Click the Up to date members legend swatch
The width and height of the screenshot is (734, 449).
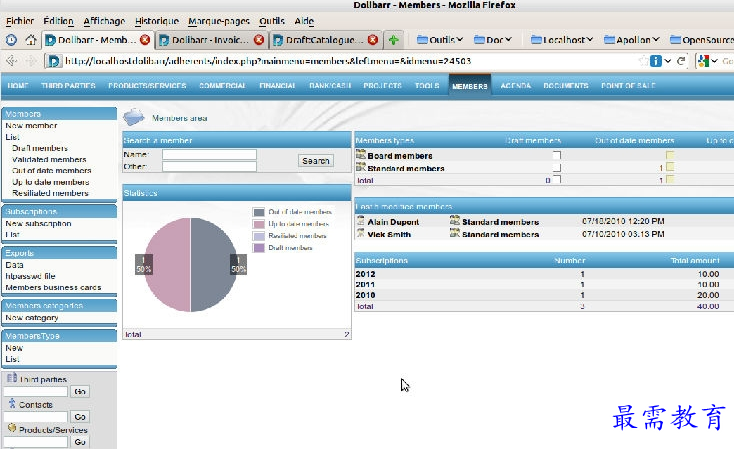(259, 224)
